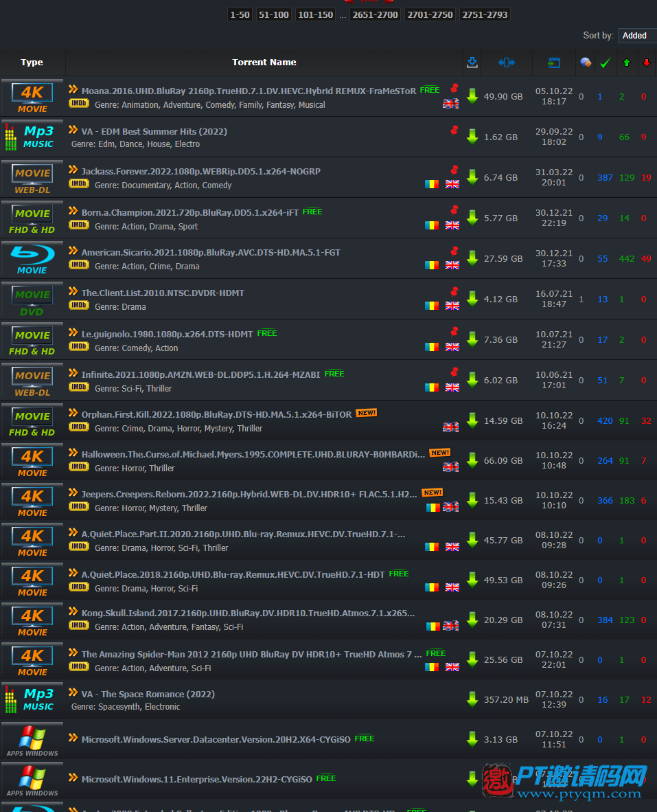The image size is (657, 812).
Task: Click the green download arrow for Born a Champion
Action: [x=472, y=218]
